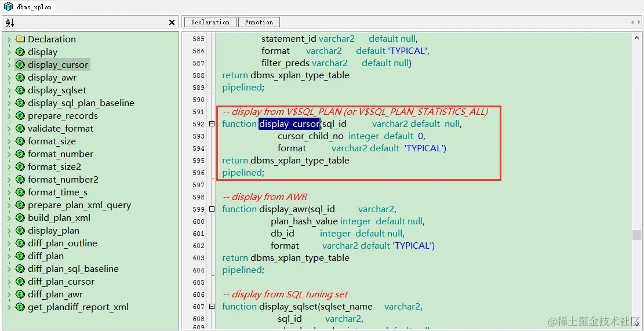The image size is (644, 331).
Task: Click the diff_plan_cursor function icon
Action: click(20, 281)
